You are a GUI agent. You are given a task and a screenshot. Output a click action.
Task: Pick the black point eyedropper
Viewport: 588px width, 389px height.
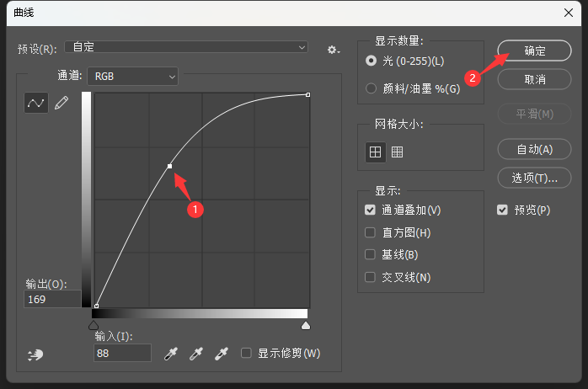click(x=171, y=354)
